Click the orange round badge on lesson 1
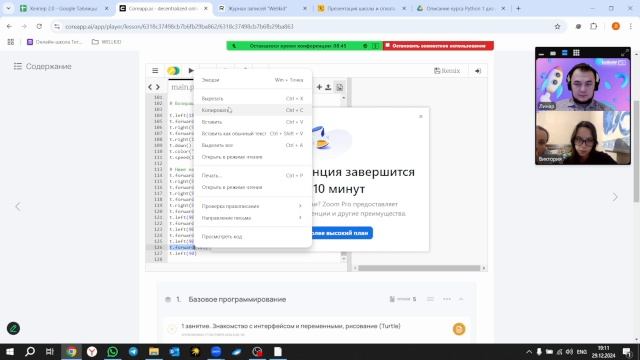Viewport: 640px width, 360px height. 459,329
